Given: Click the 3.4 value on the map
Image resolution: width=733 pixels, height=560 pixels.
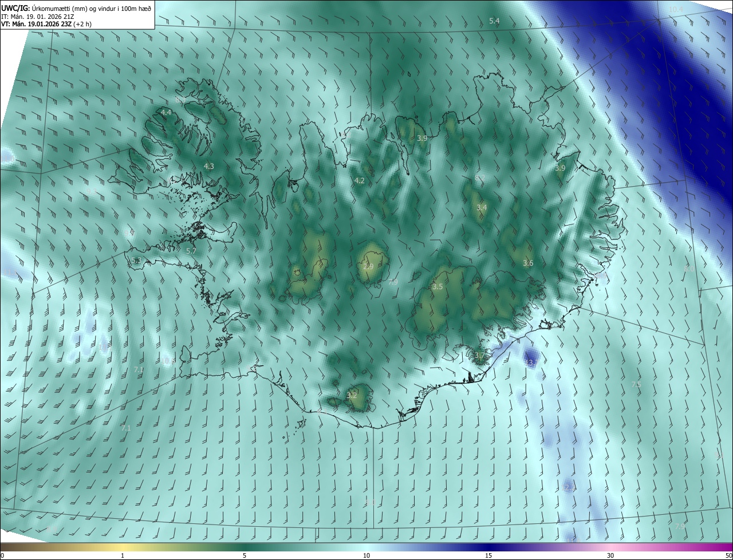Looking at the screenshot, I should click(x=482, y=207).
